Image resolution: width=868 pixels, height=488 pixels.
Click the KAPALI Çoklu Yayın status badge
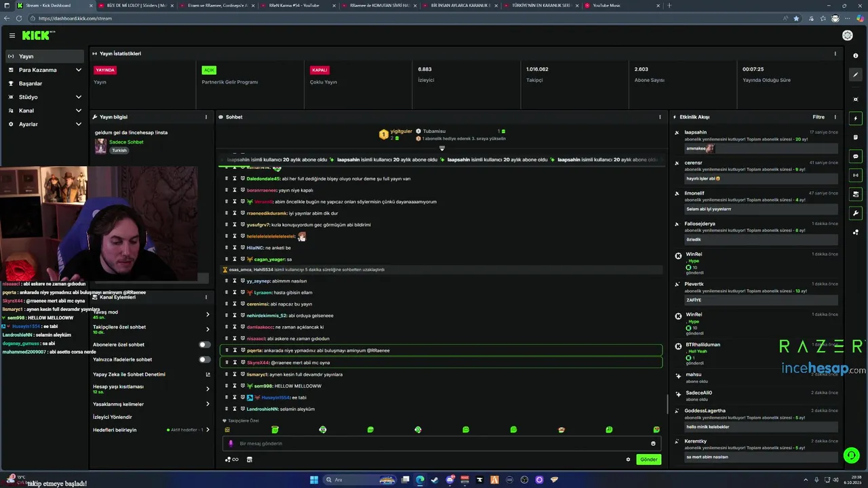pyautogui.click(x=319, y=70)
